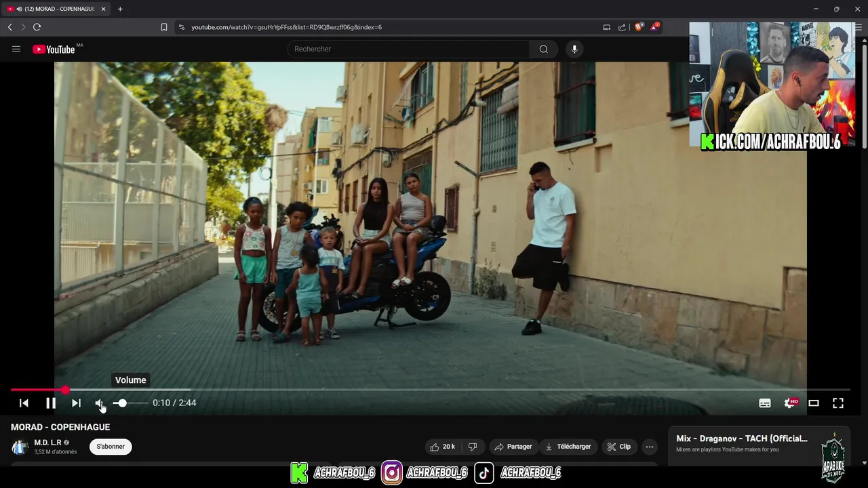Share this page icon in address bar
868x488 pixels.
tap(622, 27)
